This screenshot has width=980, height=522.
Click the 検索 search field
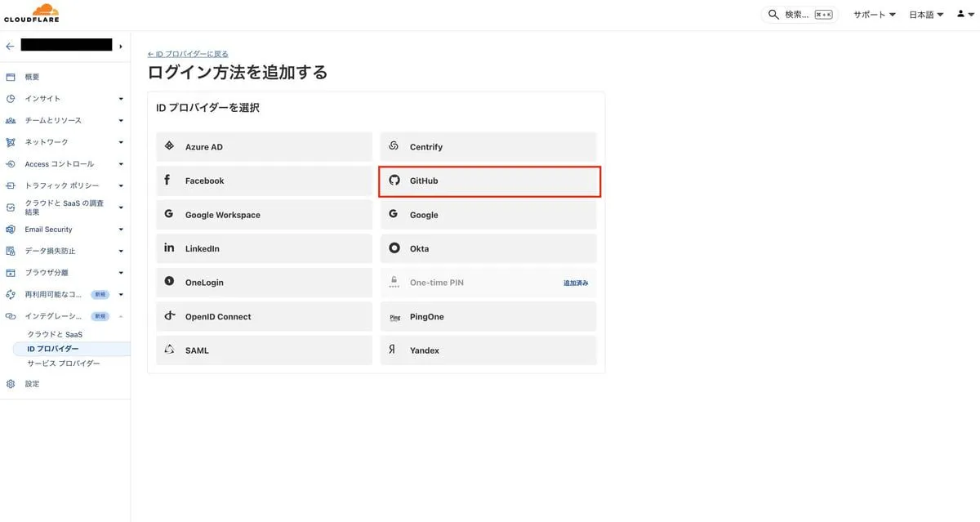tap(800, 15)
